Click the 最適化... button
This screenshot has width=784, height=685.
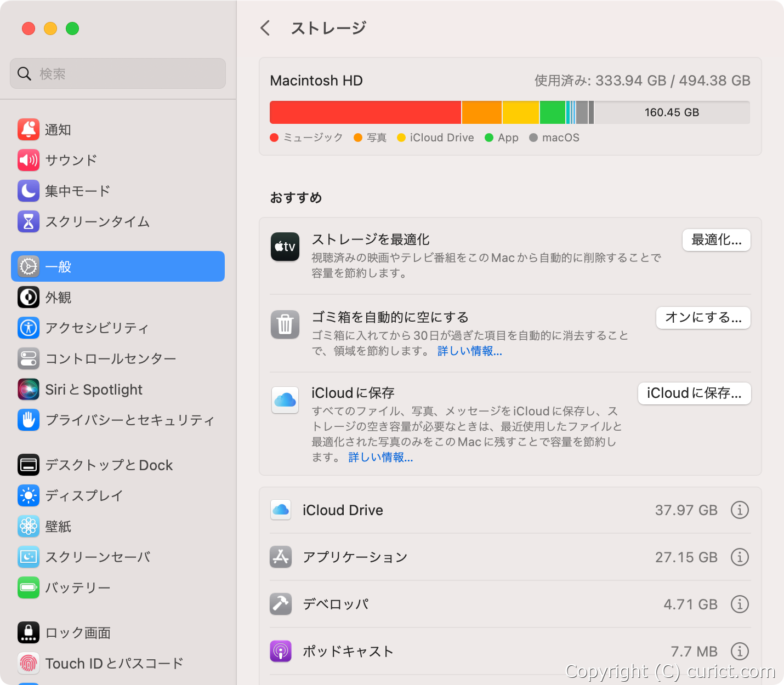coord(717,240)
